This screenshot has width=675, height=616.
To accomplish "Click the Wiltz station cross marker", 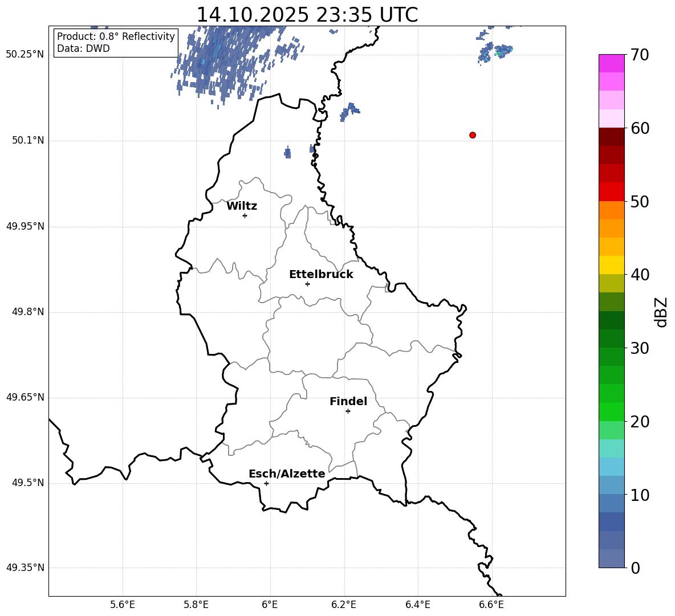I will (x=245, y=215).
